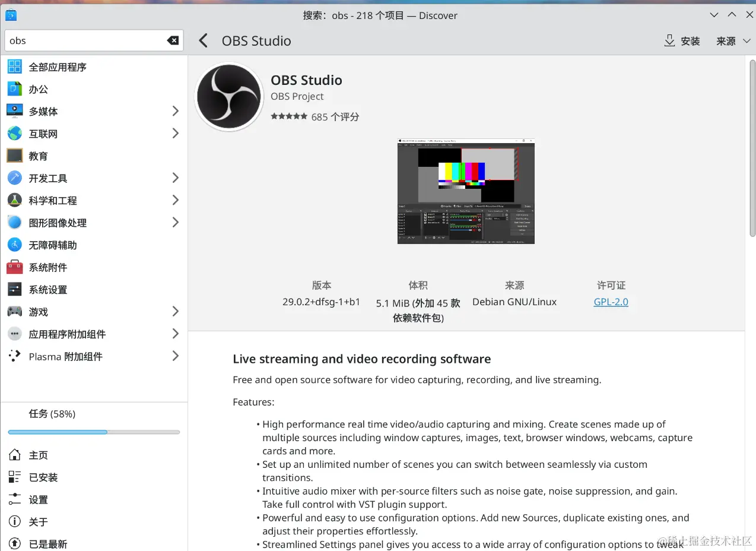Expand the 多媒体 category chevron
Screen dimensions: 756x551
point(175,111)
